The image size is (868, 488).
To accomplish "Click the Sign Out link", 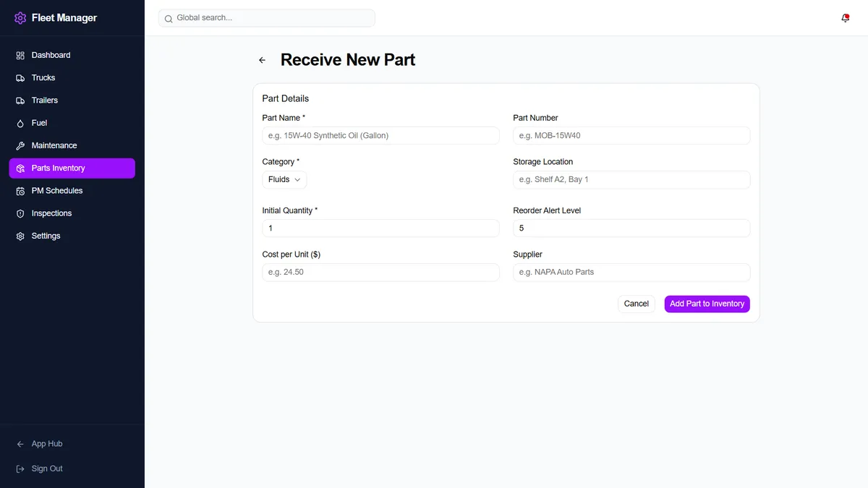I will tap(72, 468).
